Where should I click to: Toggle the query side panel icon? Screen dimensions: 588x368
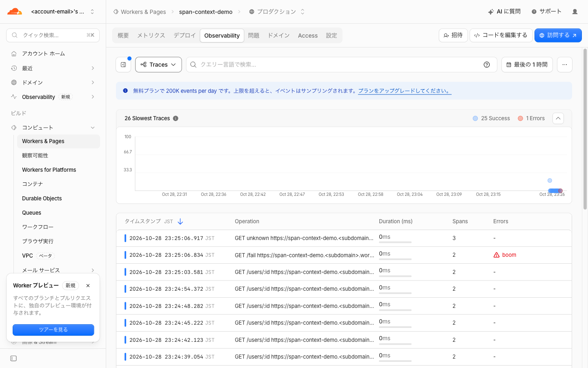(x=123, y=65)
